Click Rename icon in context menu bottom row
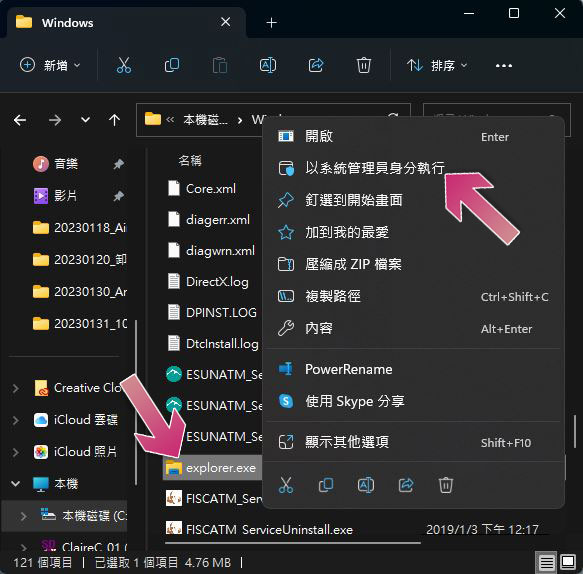Image resolution: width=583 pixels, height=574 pixels. (366, 485)
